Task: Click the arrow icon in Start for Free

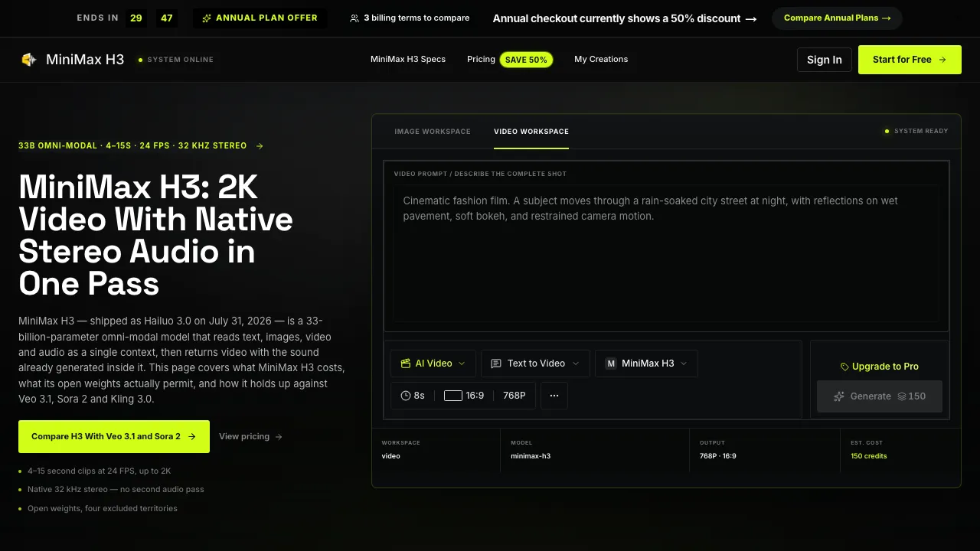Action: click(x=942, y=60)
